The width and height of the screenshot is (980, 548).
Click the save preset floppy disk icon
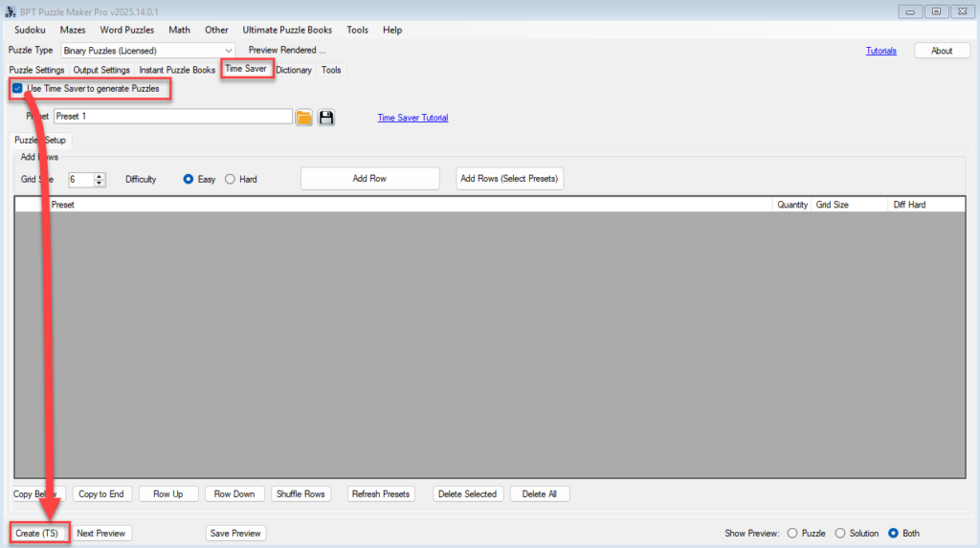click(326, 117)
